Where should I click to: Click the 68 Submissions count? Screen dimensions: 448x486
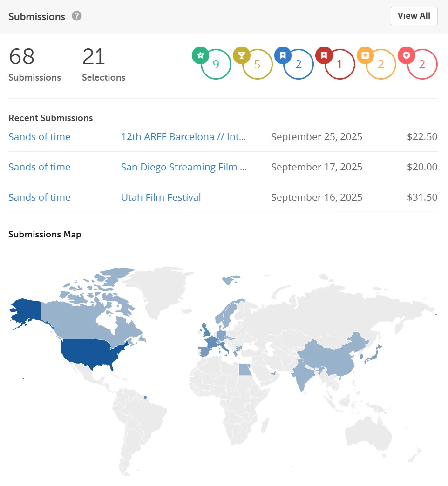pos(34,64)
